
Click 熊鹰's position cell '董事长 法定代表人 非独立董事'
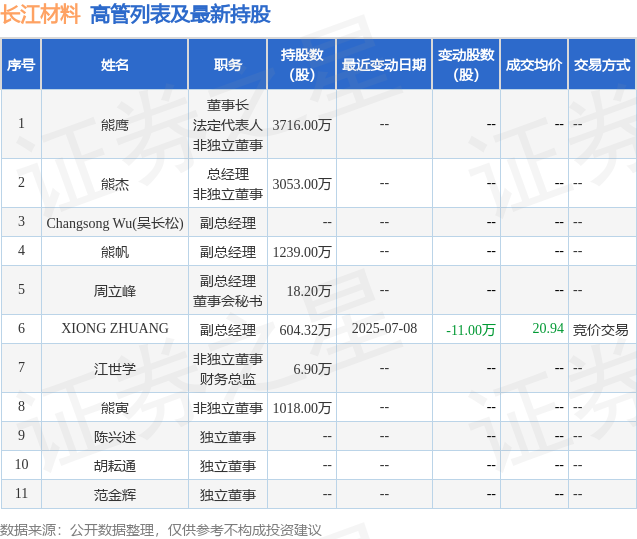point(228,125)
